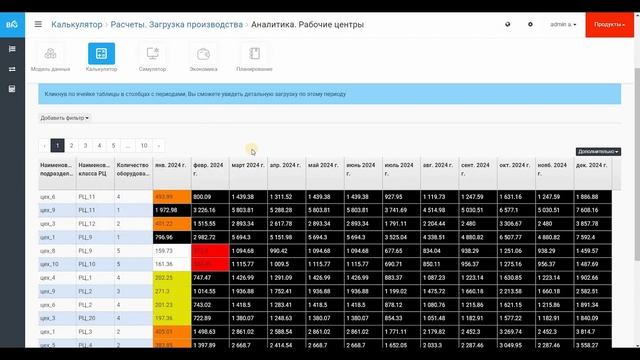Go to pagination page 10
Viewport: 640px width, 360px height.
click(144, 146)
